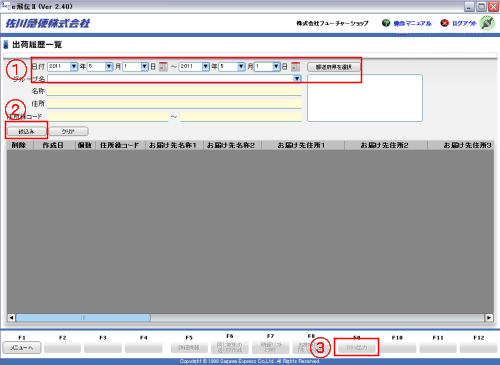Click the クリア button
Screen dimensions: 500x365
[68, 131]
